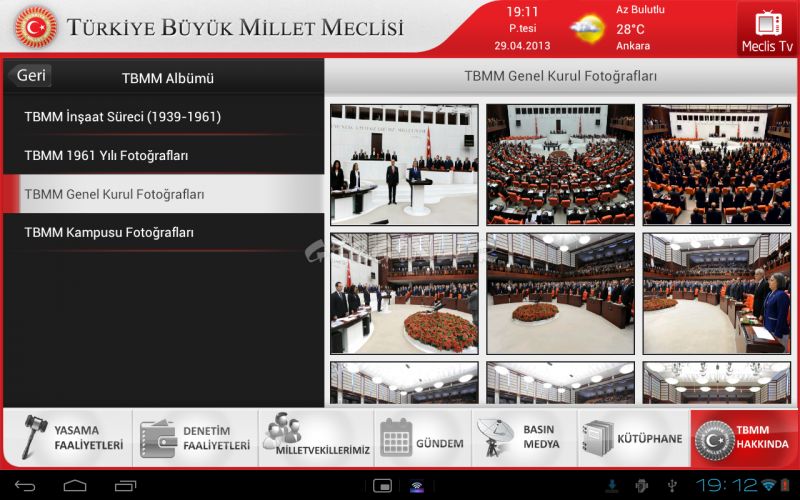
Task: Go back with the Geri button
Action: coord(30,76)
